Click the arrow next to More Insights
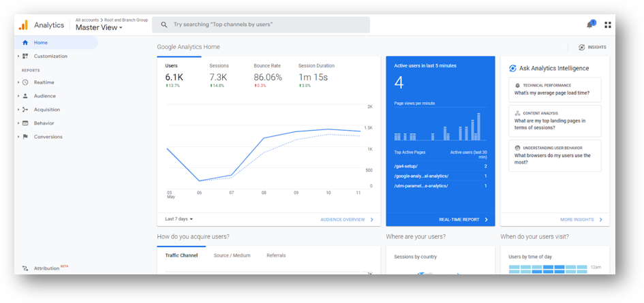This screenshot has width=644, height=303. (600, 220)
